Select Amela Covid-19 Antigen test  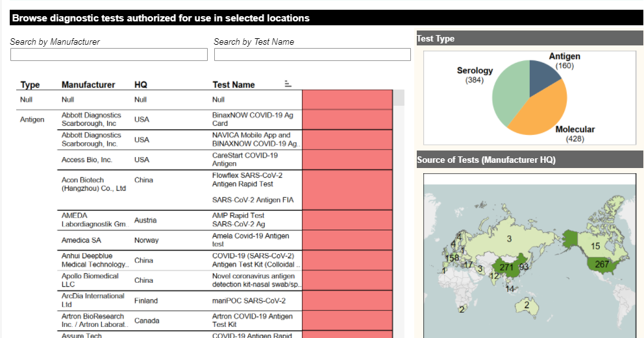point(251,240)
